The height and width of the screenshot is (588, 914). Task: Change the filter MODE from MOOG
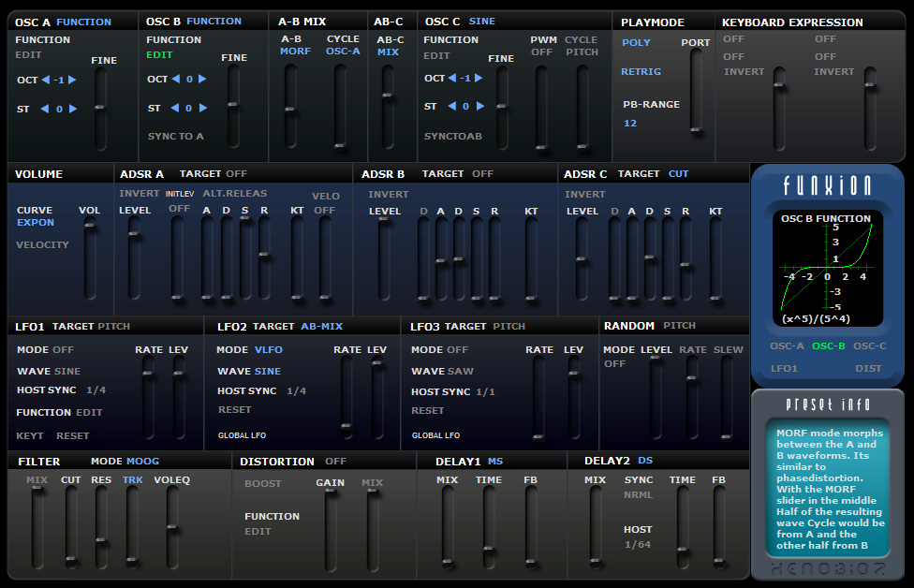click(x=142, y=461)
